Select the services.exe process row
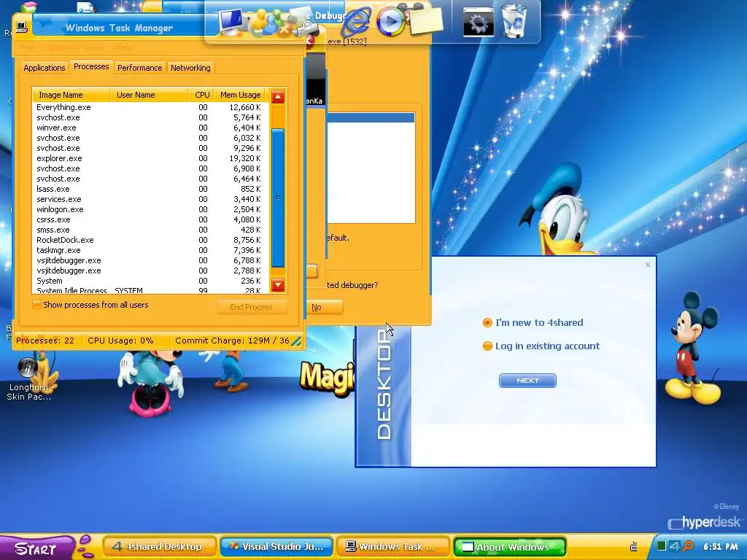The image size is (747, 560). (150, 199)
